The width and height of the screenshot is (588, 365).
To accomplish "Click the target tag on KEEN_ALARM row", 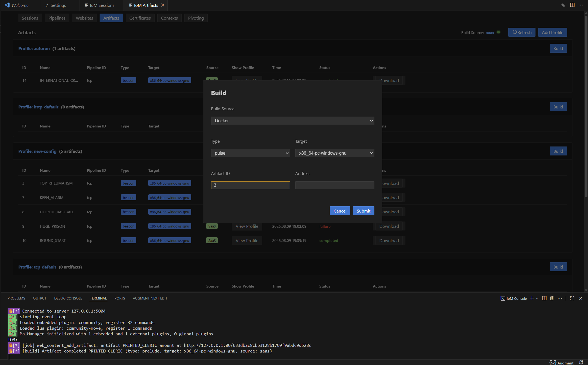I will point(170,198).
